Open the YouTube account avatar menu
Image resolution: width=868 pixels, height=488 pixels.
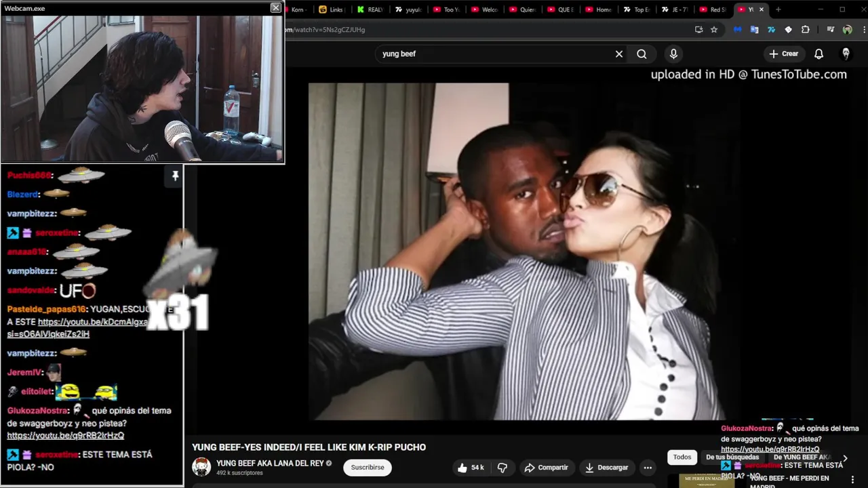(846, 54)
